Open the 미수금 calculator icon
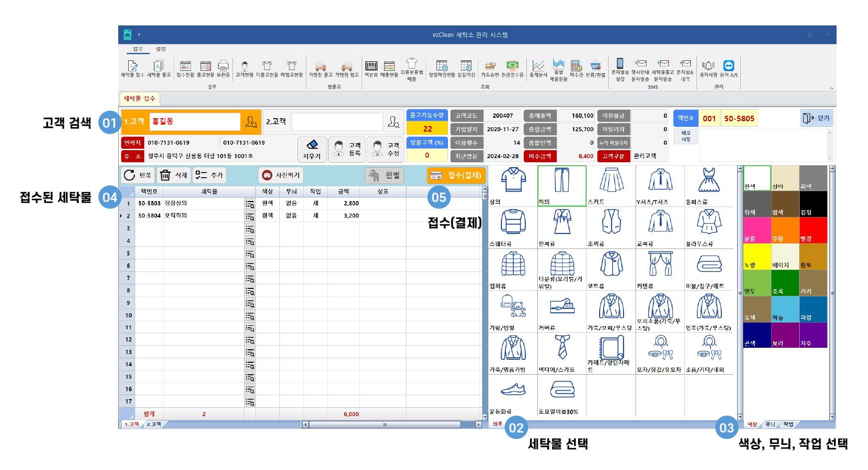This screenshot has width=868, height=470. [576, 69]
